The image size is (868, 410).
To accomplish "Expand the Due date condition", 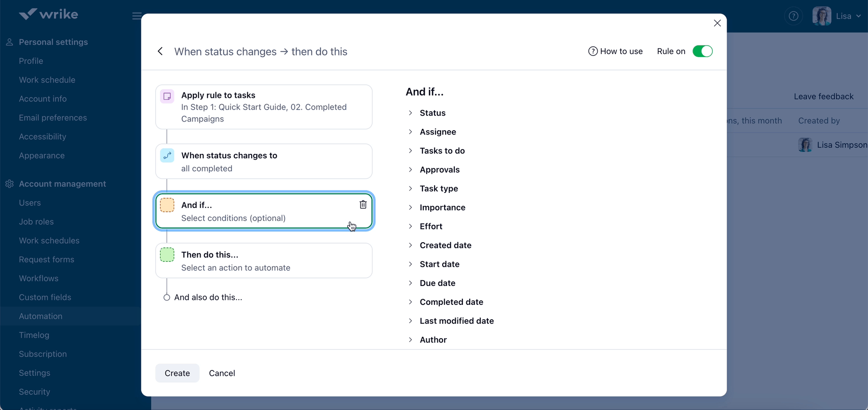I will pos(437,283).
